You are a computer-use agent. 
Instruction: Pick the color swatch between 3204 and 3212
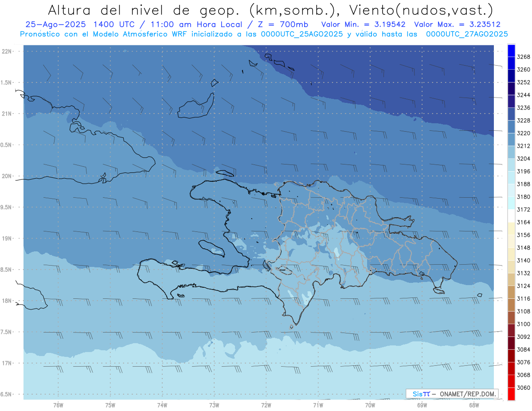tap(511, 152)
